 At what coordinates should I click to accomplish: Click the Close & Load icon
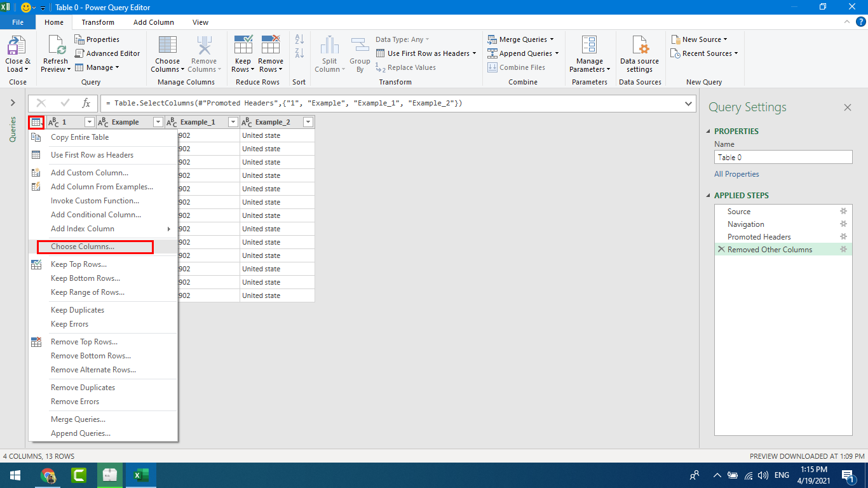(x=17, y=47)
